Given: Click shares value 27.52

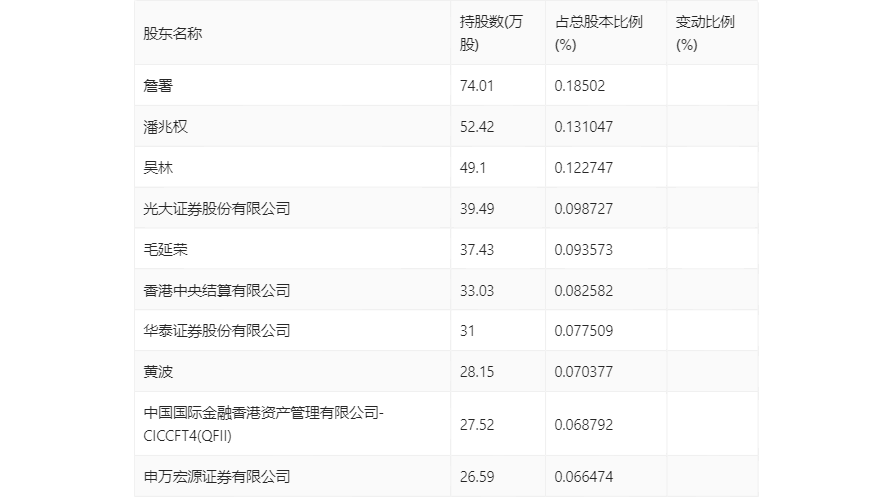Looking at the screenshot, I should (477, 425).
